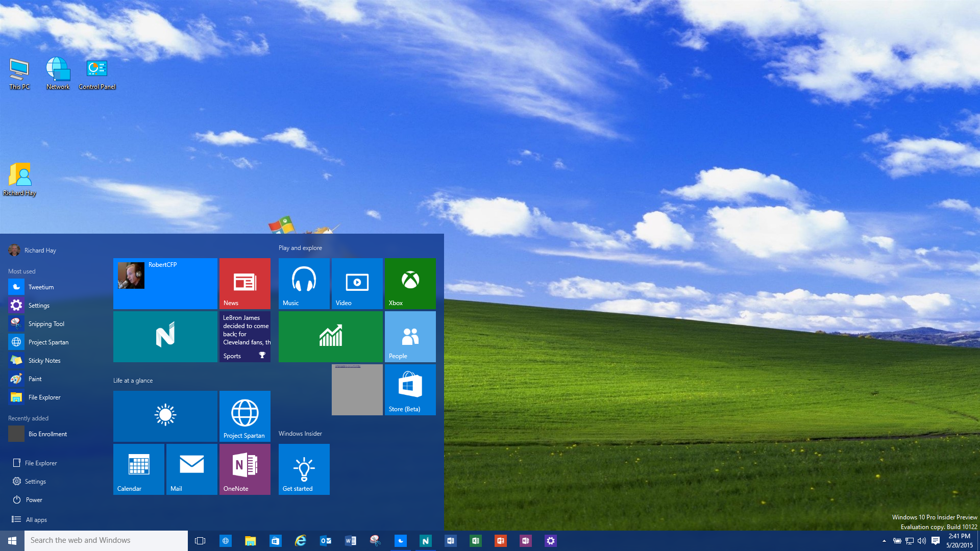Open the Xbox tile
Screen dimensions: 980x551
pyautogui.click(x=410, y=283)
